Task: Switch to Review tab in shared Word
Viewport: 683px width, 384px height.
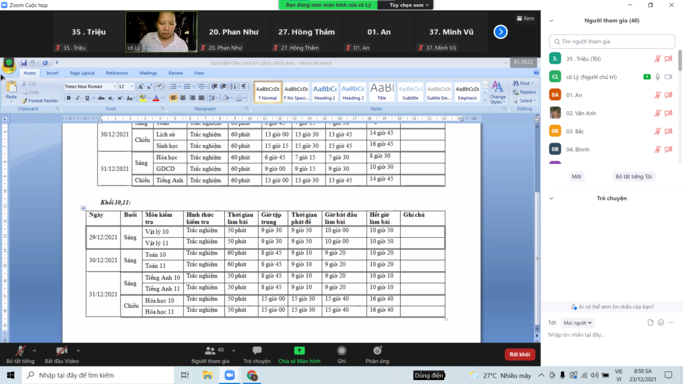Action: click(x=176, y=73)
